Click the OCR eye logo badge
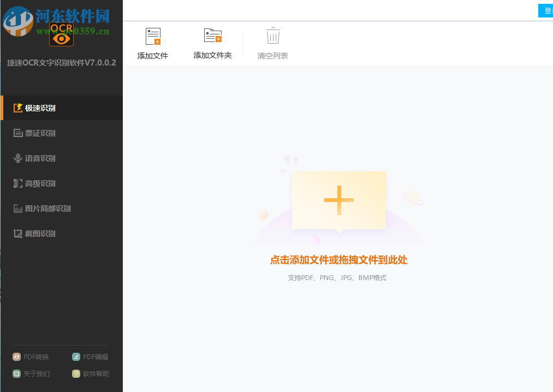Viewport: 553px width, 392px height. pyautogui.click(x=61, y=34)
